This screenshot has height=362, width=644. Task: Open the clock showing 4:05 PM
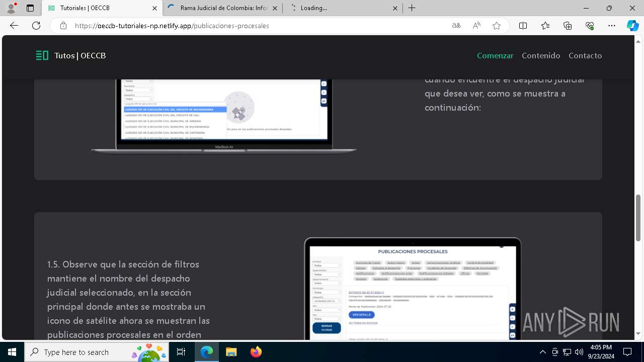click(601, 352)
